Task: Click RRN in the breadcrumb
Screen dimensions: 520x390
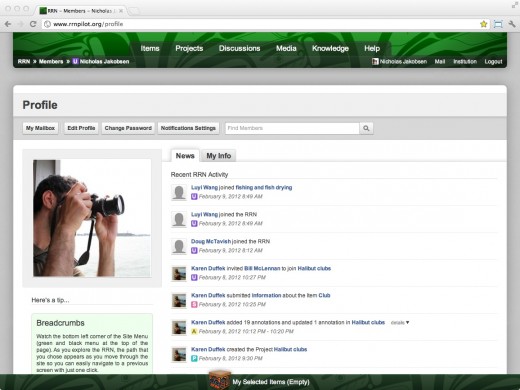Action: (24, 61)
